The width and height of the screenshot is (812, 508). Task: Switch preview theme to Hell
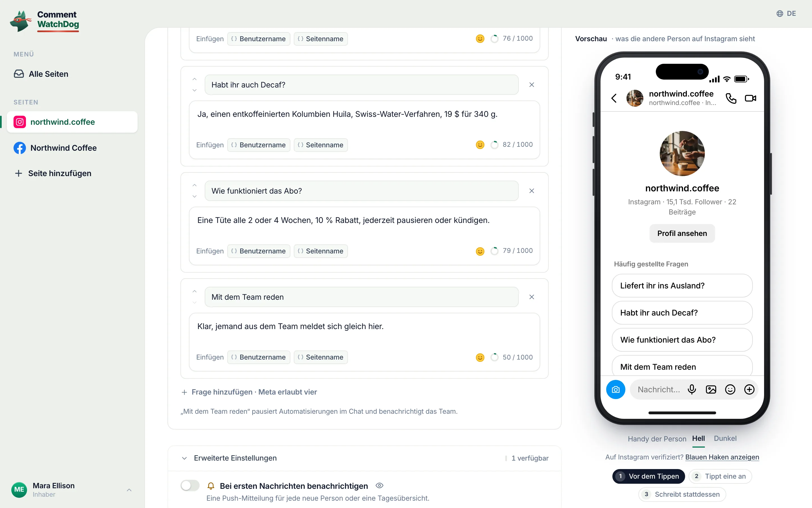tap(698, 439)
